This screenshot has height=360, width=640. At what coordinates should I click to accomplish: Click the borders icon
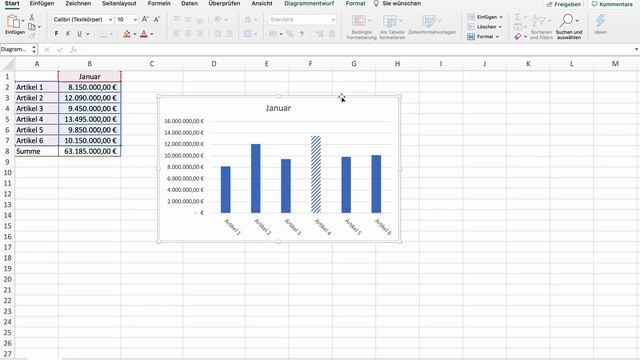(103, 34)
